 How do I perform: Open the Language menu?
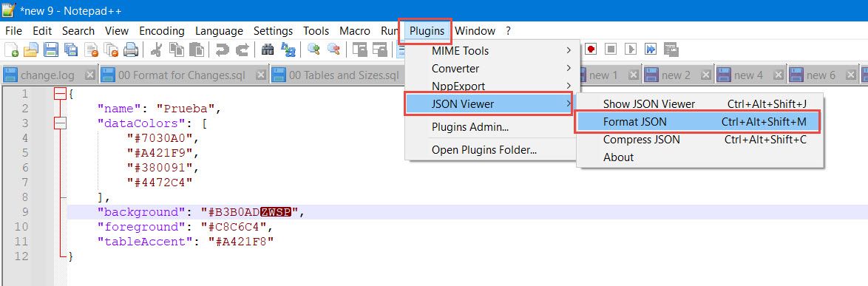(219, 31)
